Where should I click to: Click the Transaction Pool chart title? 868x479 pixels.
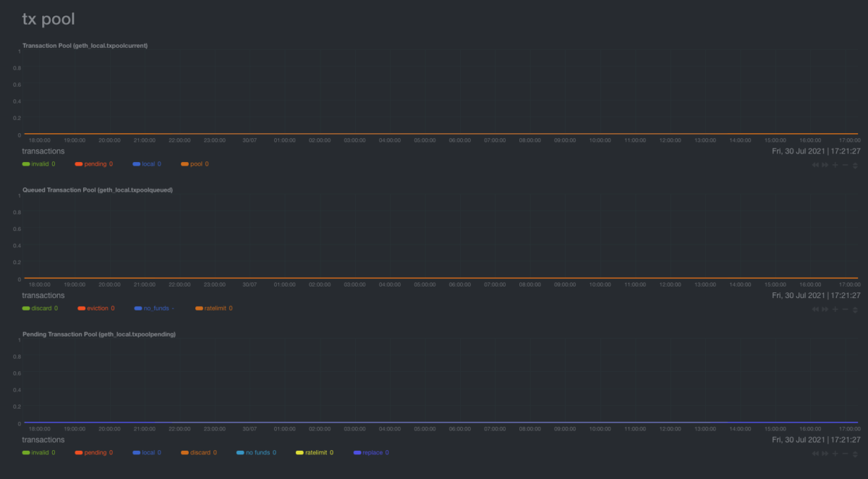85,46
